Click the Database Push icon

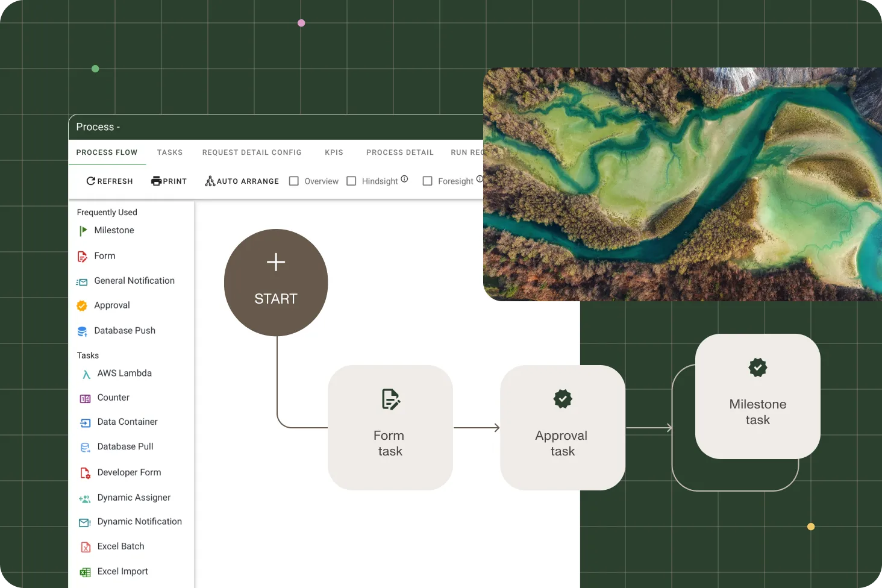pyautogui.click(x=83, y=331)
